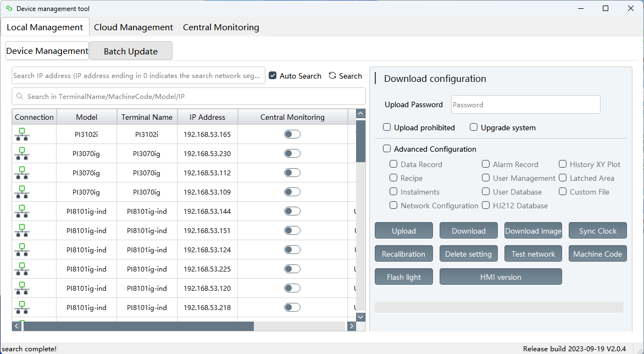644x354 pixels.
Task: Click network connection icon for 192.168.53.230
Action: point(22,153)
